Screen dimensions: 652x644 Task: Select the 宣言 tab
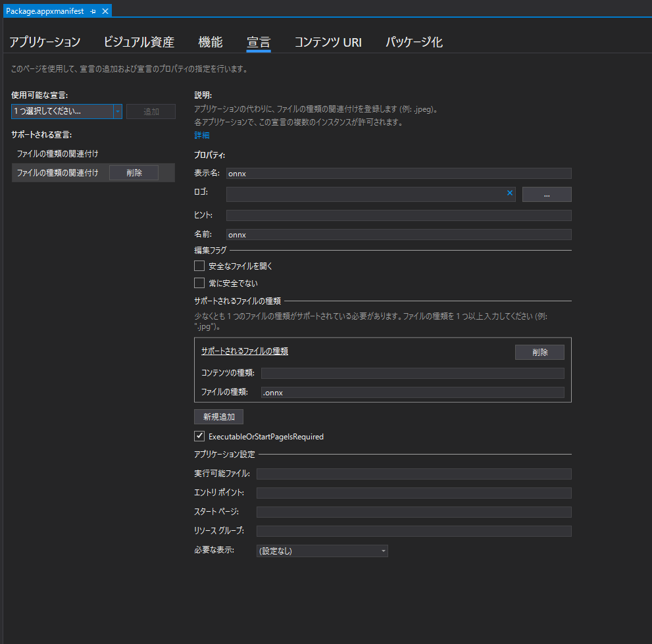(258, 42)
